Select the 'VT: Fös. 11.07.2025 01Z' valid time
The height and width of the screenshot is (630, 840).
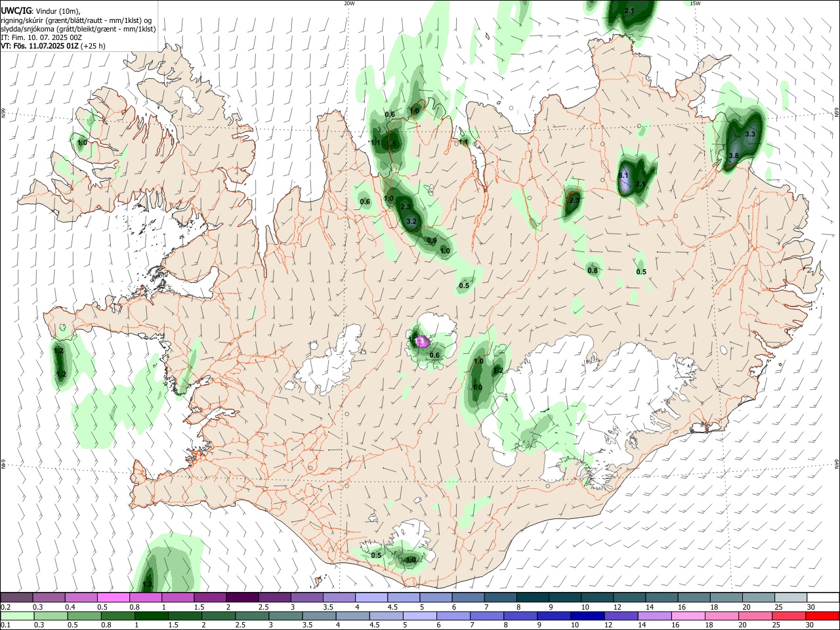pyautogui.click(x=39, y=46)
